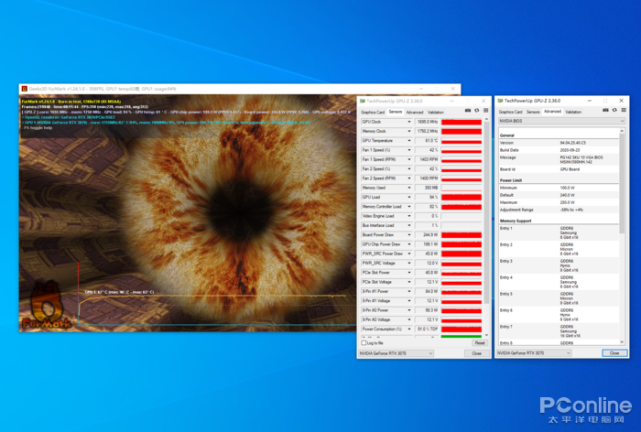This screenshot has width=641, height=432.
Task: Open Memory Used sensor dropdown arrow
Action: [x=409, y=188]
